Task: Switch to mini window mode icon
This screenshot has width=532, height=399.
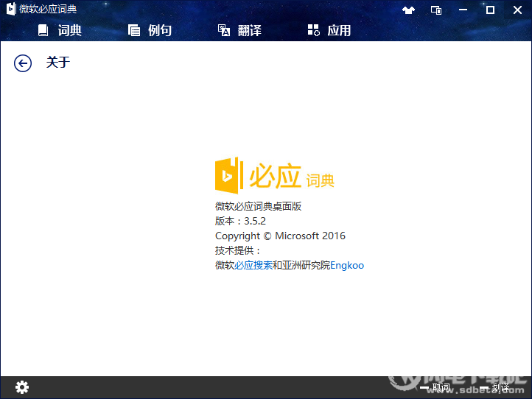Action: click(x=436, y=10)
